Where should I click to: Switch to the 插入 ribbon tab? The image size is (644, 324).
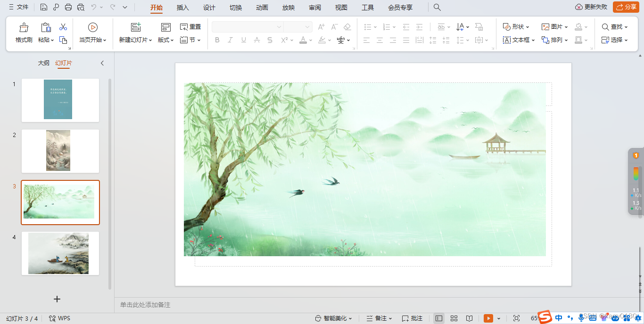pos(182,8)
